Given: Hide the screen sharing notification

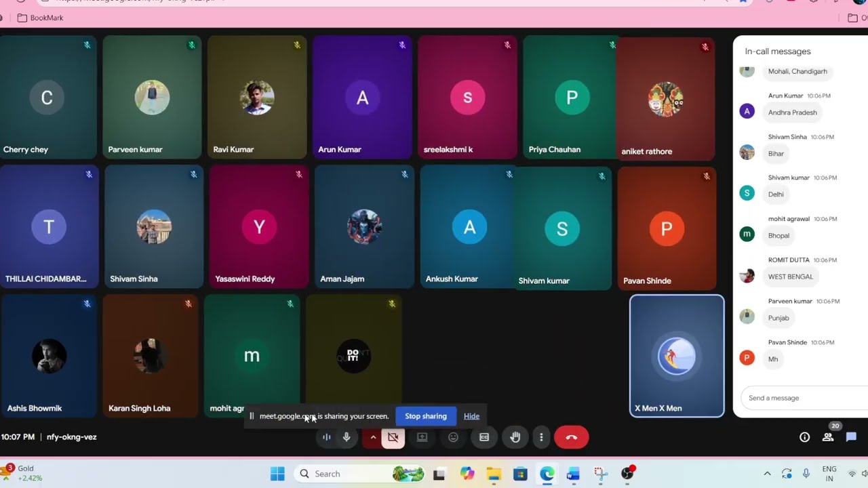Looking at the screenshot, I should [471, 416].
